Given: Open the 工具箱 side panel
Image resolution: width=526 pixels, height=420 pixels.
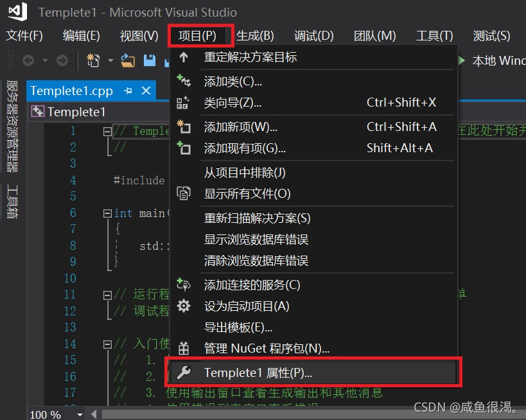Looking at the screenshot, I should pos(12,201).
